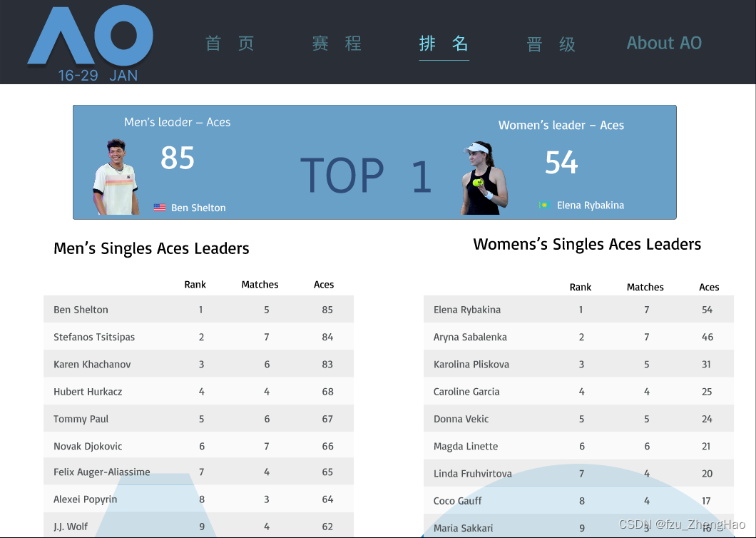Click J.J. Wolf's 62 aces value
This screenshot has width=756, height=538.
[x=327, y=527]
